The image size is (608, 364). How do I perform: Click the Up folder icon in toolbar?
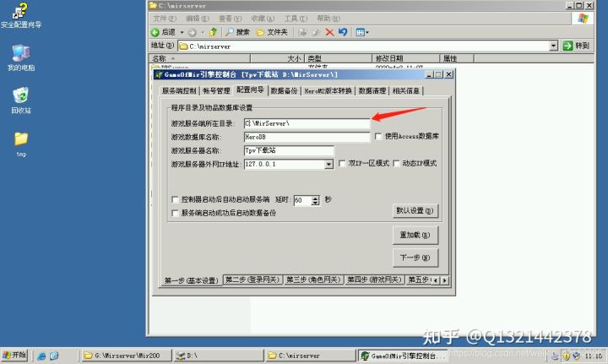[x=214, y=32]
